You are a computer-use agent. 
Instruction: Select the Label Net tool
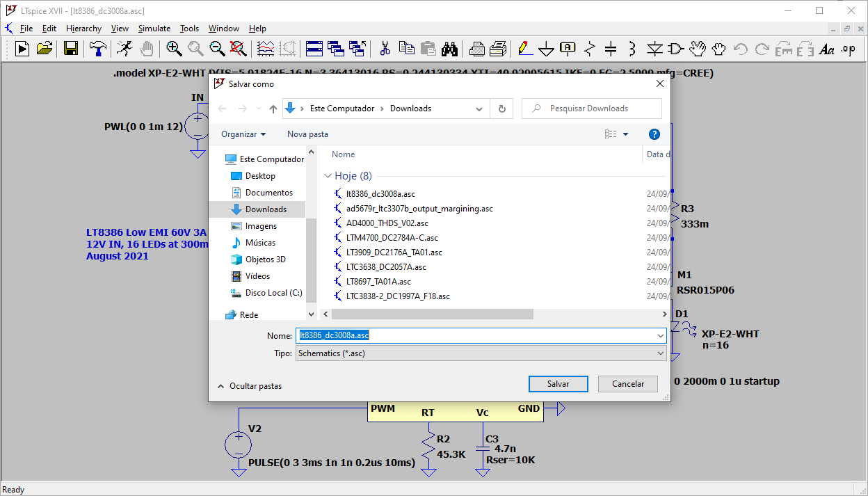coord(568,49)
